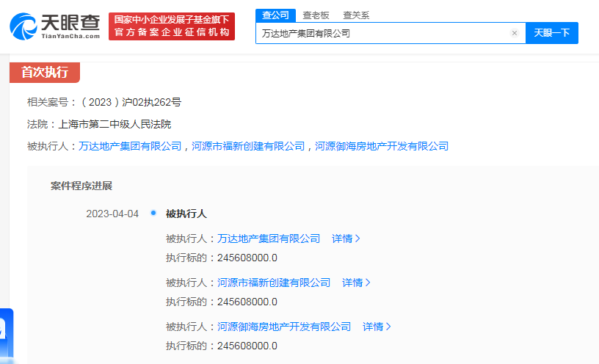599x364 pixels.
Task: Open 河源御海房地产开发有限公司 link in case progress list
Action: pyautogui.click(x=284, y=327)
